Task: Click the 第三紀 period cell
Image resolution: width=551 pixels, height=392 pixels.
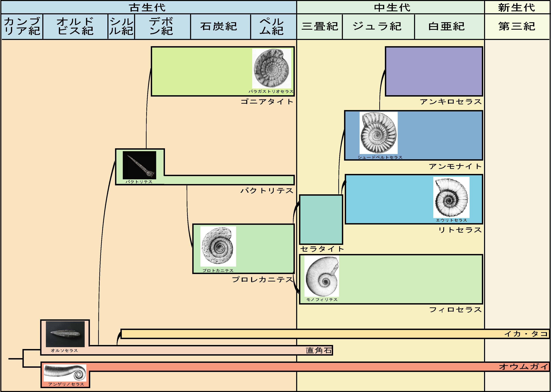Action: [x=517, y=26]
